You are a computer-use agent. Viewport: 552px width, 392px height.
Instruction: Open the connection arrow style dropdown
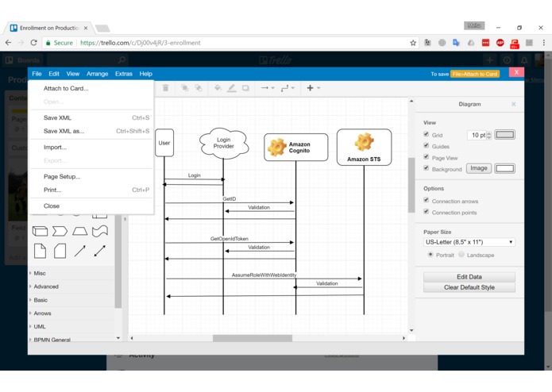tap(268, 88)
